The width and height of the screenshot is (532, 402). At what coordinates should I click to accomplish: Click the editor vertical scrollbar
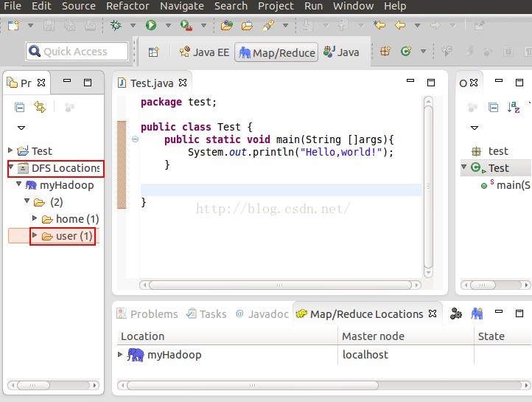[429, 187]
